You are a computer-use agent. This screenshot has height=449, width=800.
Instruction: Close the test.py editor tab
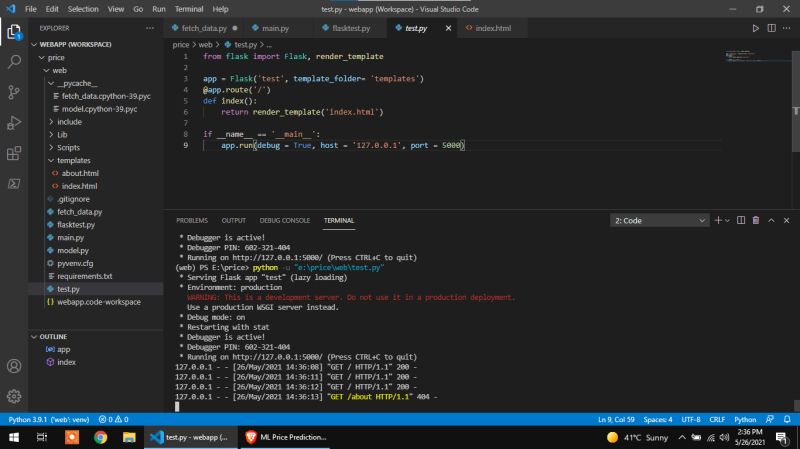448,28
